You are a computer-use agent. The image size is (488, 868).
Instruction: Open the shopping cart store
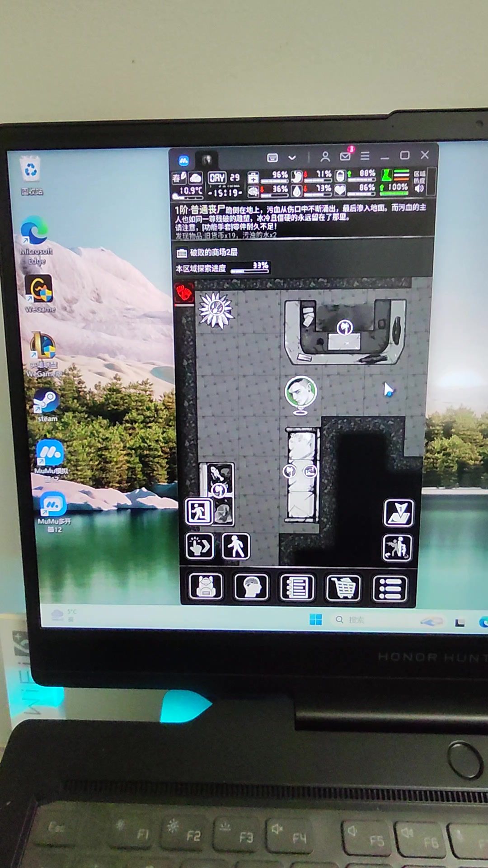click(343, 588)
